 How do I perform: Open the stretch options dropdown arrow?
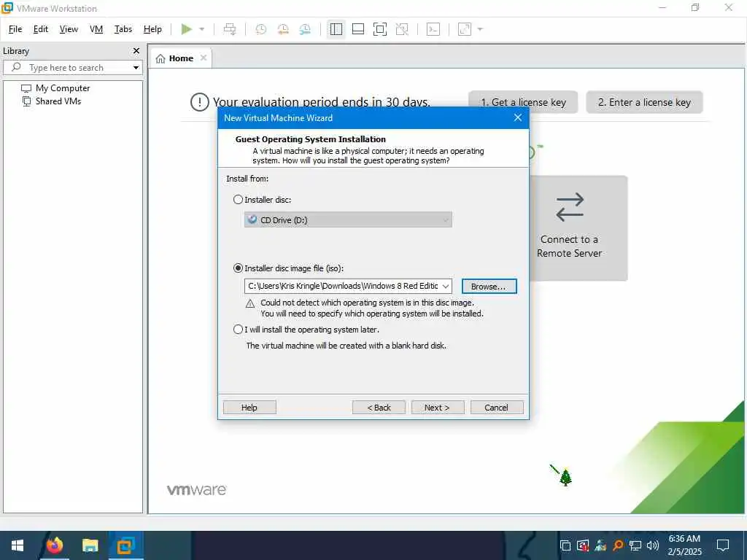coord(480,29)
